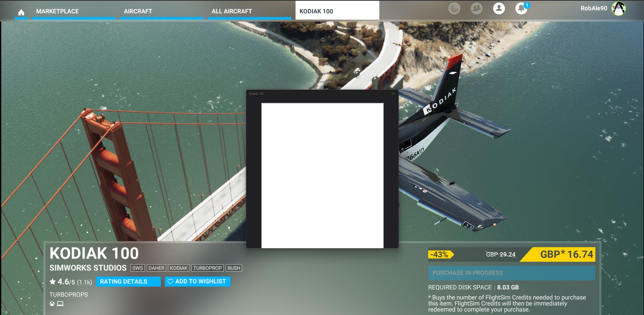
Task: Click the RobAle90 username
Action: click(594, 8)
